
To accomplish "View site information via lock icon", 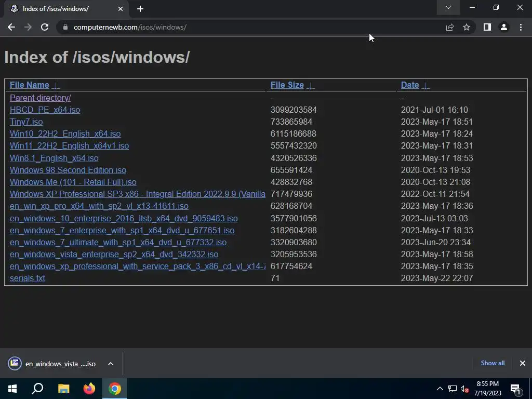I will pyautogui.click(x=65, y=27).
